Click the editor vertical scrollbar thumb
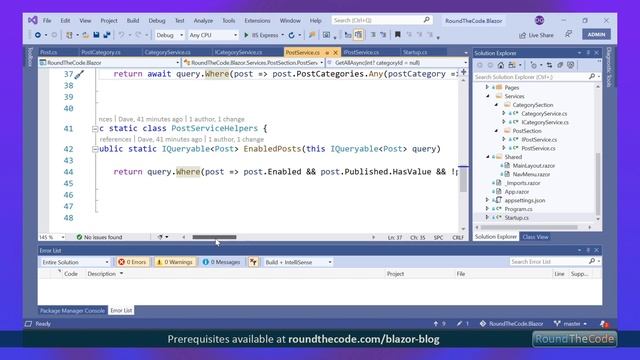The height and width of the screenshot is (360, 640). tap(463, 179)
